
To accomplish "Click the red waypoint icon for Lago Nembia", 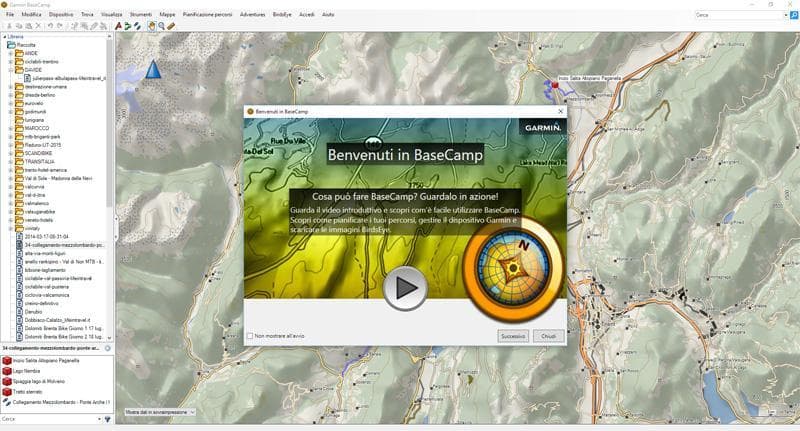I will point(7,371).
